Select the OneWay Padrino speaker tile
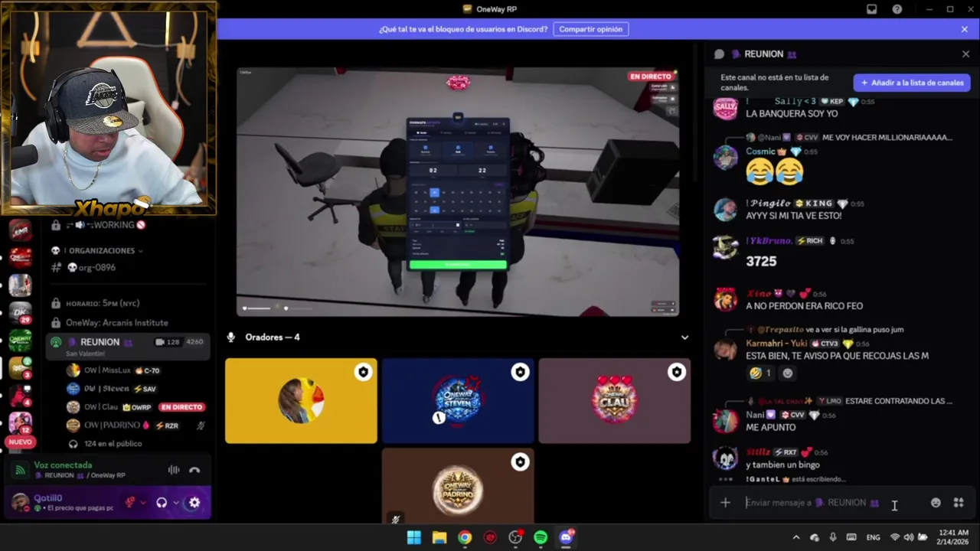 click(458, 487)
